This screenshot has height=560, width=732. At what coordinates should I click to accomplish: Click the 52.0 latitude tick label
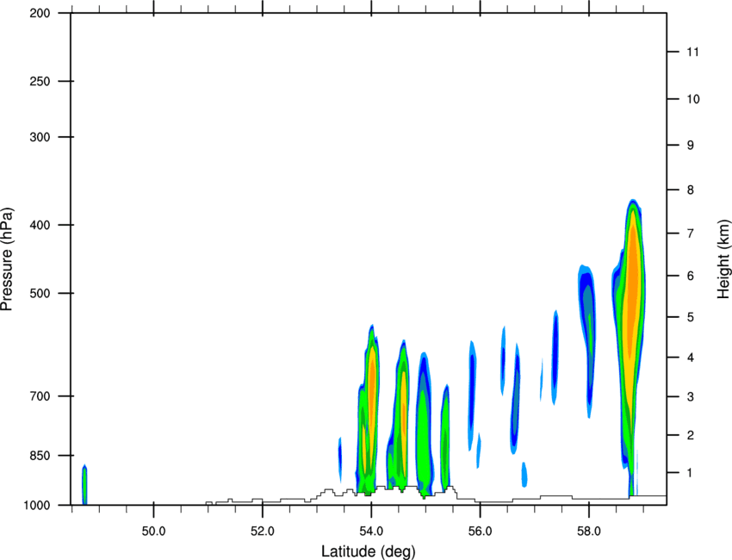pos(263,532)
